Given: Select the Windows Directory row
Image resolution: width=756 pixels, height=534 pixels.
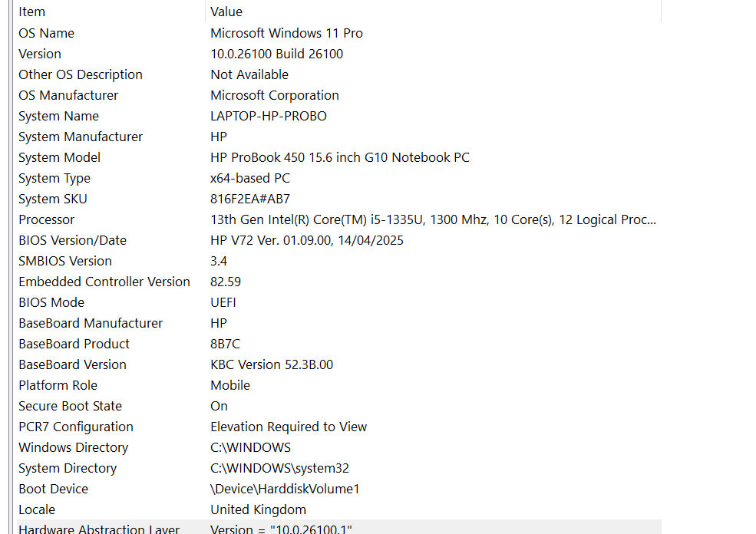Looking at the screenshot, I should tap(339, 448).
